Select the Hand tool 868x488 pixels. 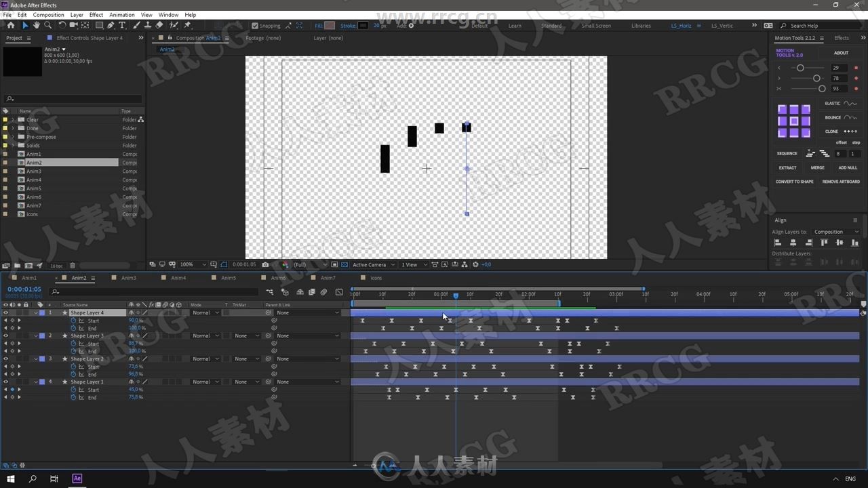coord(37,25)
